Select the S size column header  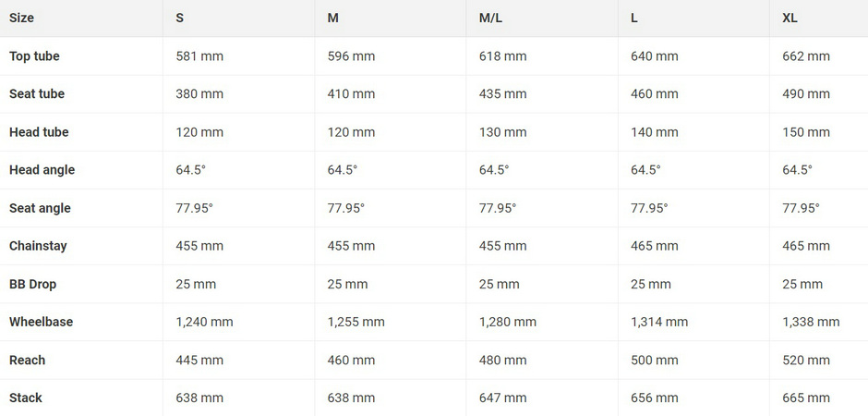180,18
